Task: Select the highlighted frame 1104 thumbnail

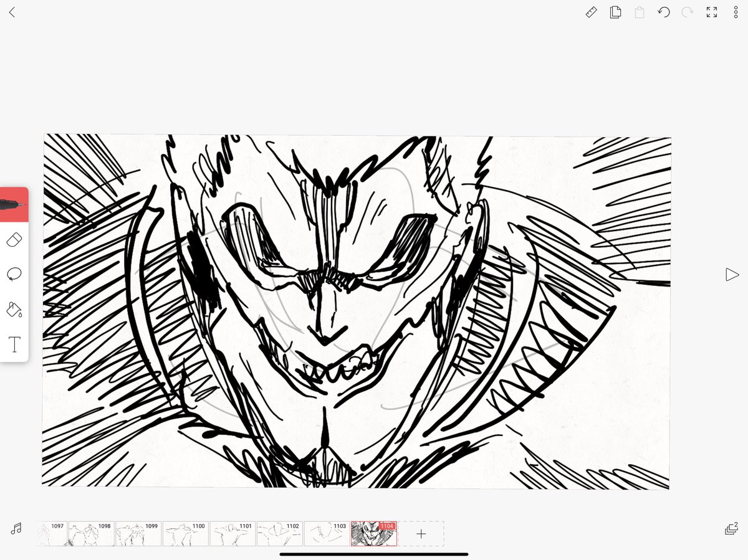Action: [373, 534]
